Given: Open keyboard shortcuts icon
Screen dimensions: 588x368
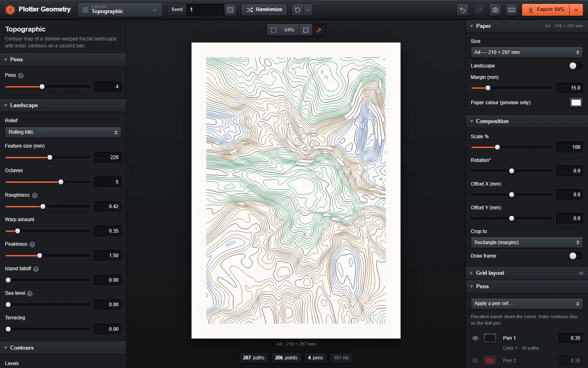Looking at the screenshot, I should [512, 10].
